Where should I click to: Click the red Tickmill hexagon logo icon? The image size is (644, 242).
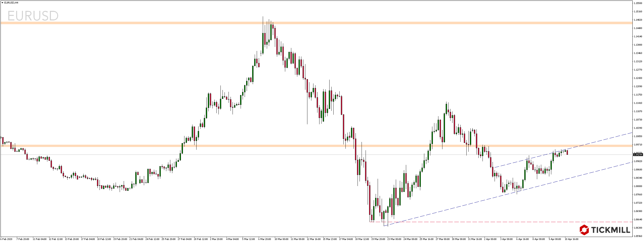click(x=584, y=230)
